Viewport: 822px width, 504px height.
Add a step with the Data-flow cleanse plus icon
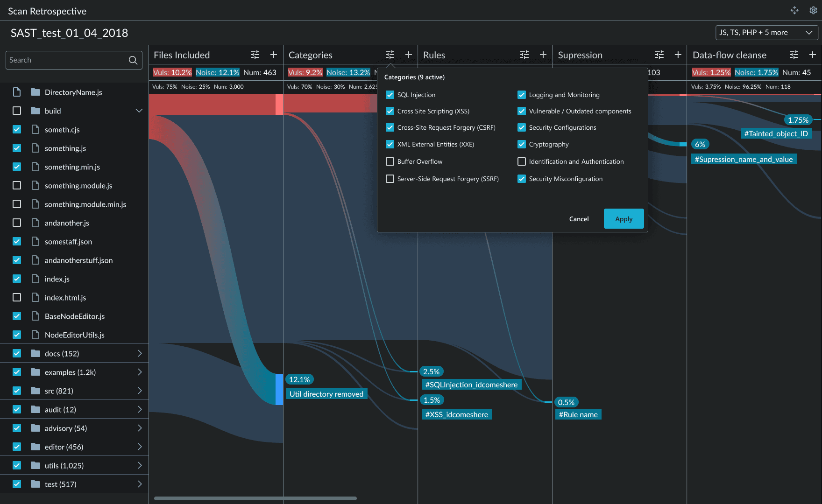pyautogui.click(x=813, y=55)
